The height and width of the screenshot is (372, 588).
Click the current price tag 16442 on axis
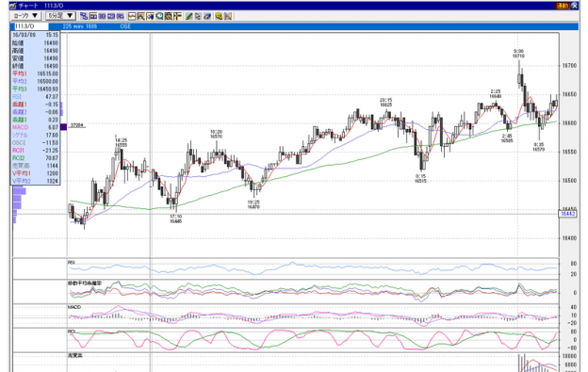point(567,214)
